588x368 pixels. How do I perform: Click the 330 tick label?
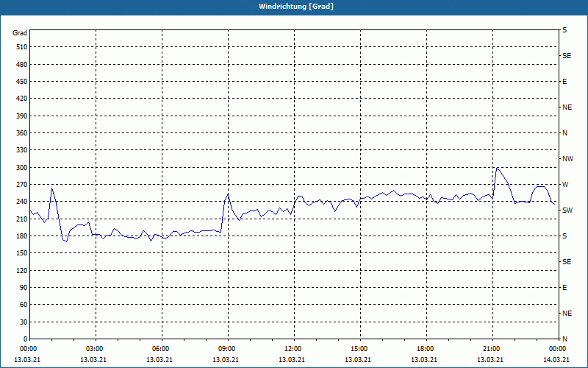[22, 150]
